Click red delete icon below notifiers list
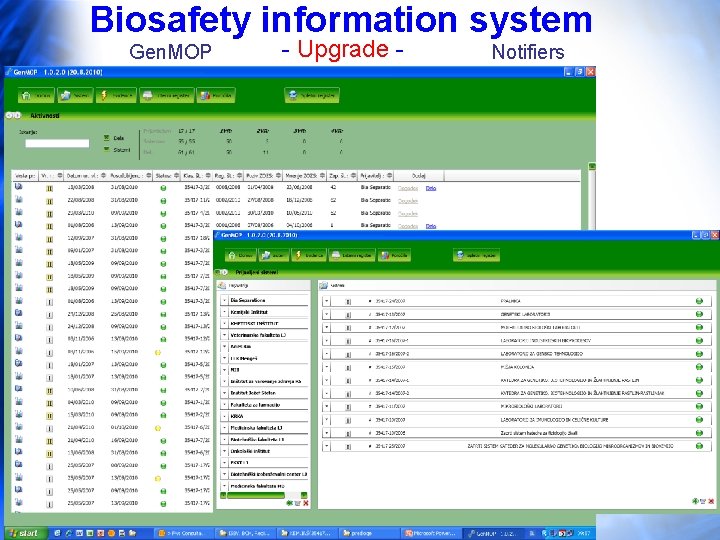This screenshot has width=720, height=540. pyautogui.click(x=306, y=503)
